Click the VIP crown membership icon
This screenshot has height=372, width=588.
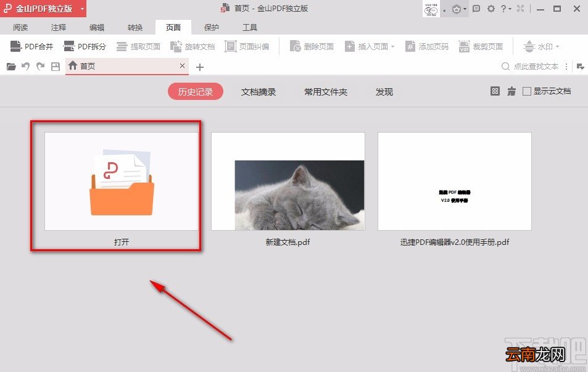(457, 9)
